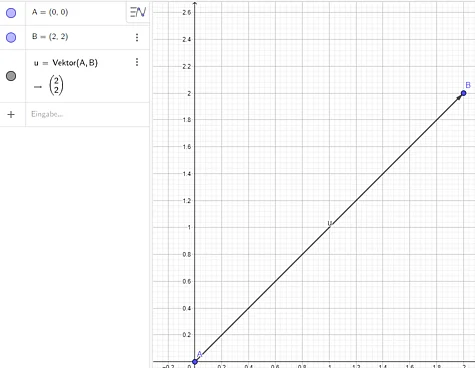Toggle visibility of point B
This screenshot has width=475, height=368.
tap(11, 37)
